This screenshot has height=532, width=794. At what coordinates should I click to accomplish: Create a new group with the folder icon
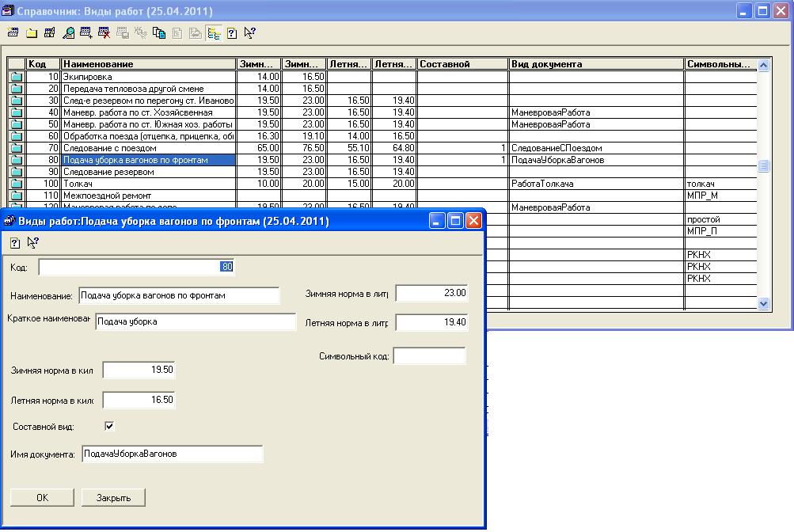click(x=32, y=33)
